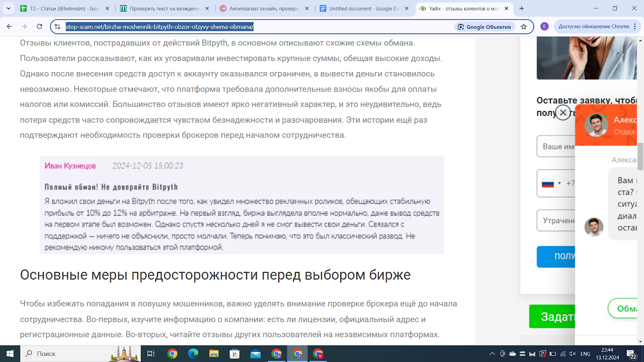644x362 pixels.
Task: Click the Обман outlined chat button
Action: coord(623,309)
